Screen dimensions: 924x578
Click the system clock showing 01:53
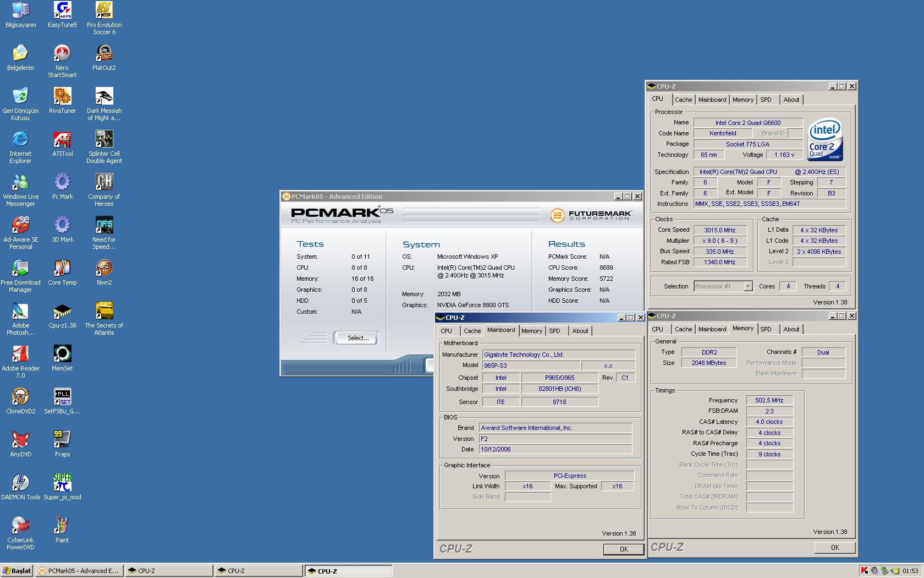click(910, 571)
